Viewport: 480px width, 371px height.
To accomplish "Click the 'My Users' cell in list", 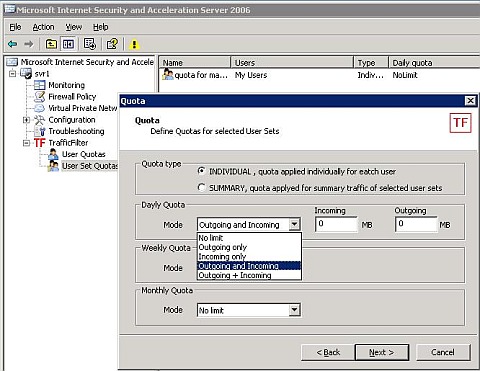I will (251, 75).
